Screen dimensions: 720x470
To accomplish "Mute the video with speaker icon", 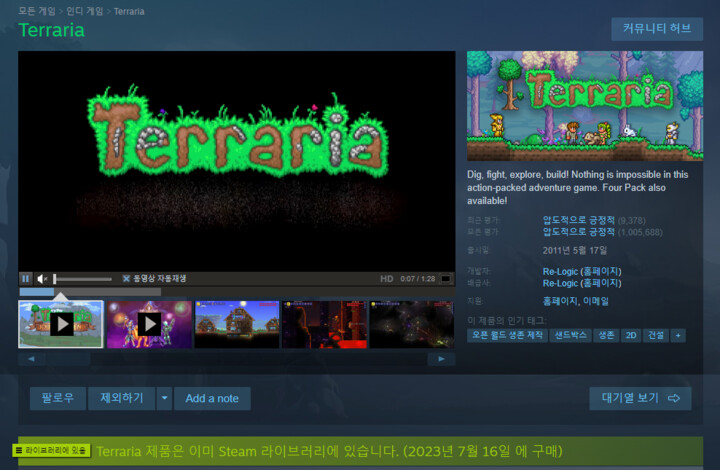I will 42,278.
